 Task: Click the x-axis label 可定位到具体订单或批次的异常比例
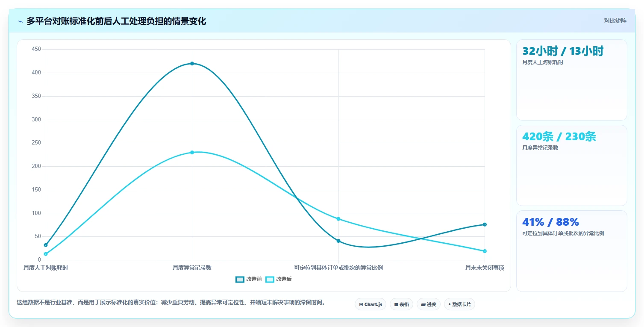pyautogui.click(x=338, y=268)
